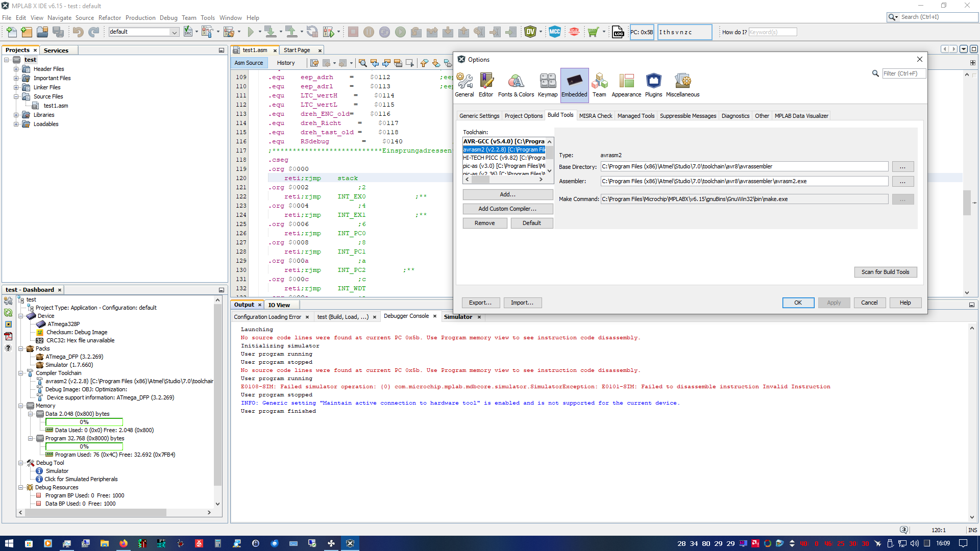Click the Remove toolchain button
Viewport: 980px width, 551px height.
pyautogui.click(x=485, y=223)
